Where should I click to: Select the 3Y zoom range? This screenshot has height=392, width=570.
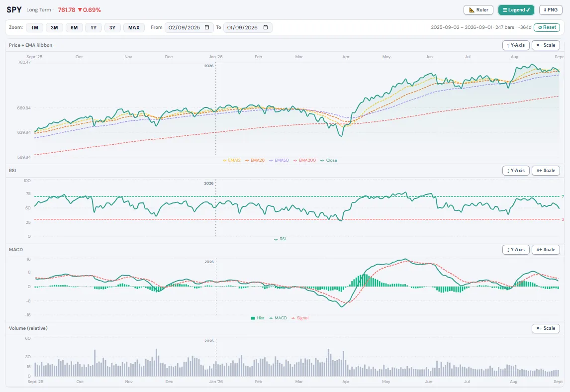click(112, 28)
